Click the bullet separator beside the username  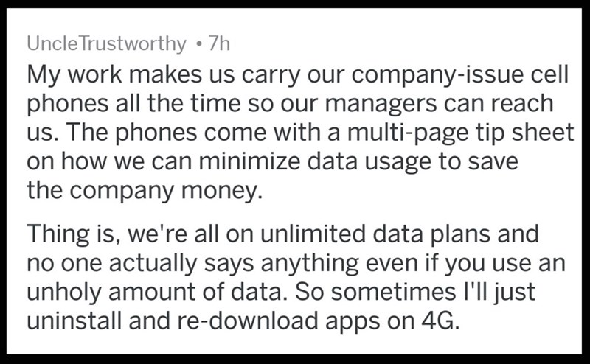198,44
